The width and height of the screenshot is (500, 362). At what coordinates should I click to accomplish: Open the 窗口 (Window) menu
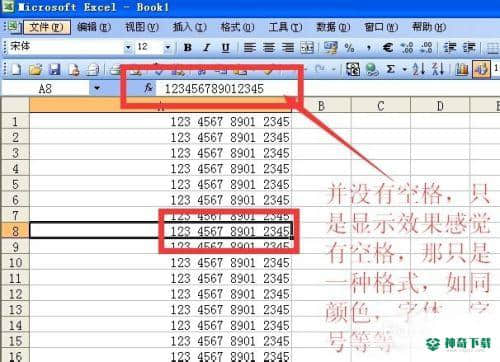(381, 27)
